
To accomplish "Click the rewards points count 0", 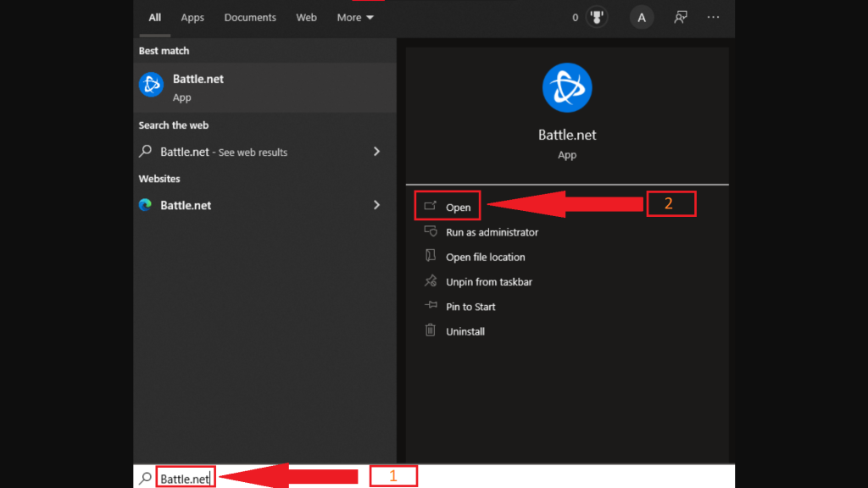I will coord(576,18).
